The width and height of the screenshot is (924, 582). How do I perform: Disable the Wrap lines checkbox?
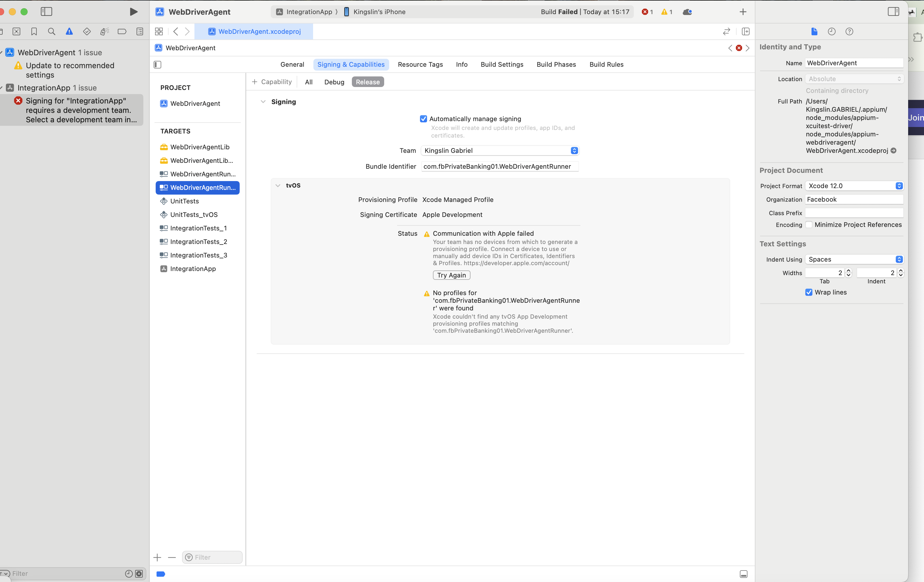pos(809,292)
